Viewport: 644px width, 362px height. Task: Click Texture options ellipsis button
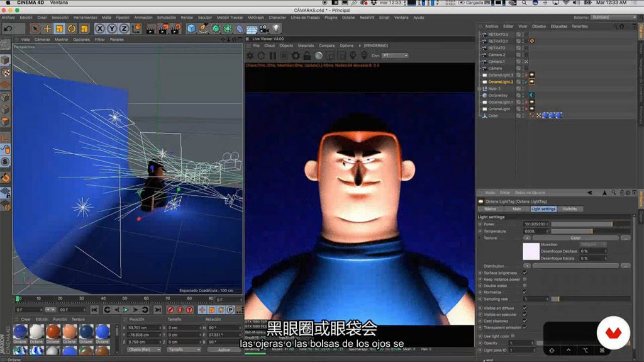point(626,238)
